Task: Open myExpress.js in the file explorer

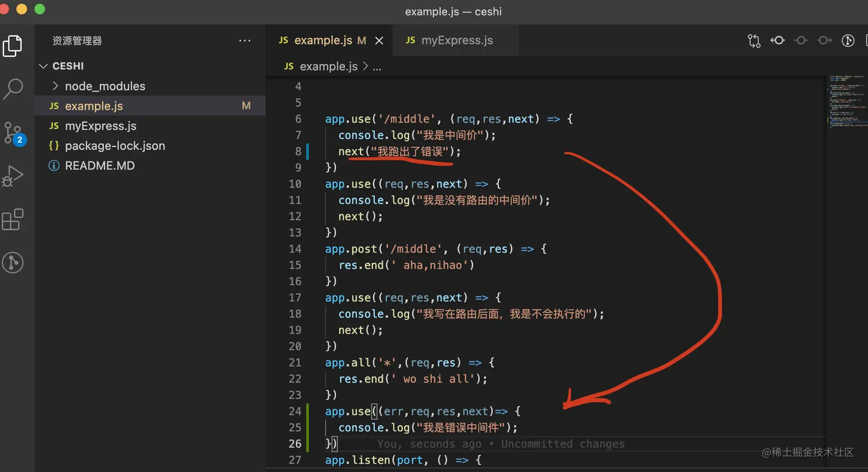Action: tap(150, 126)
